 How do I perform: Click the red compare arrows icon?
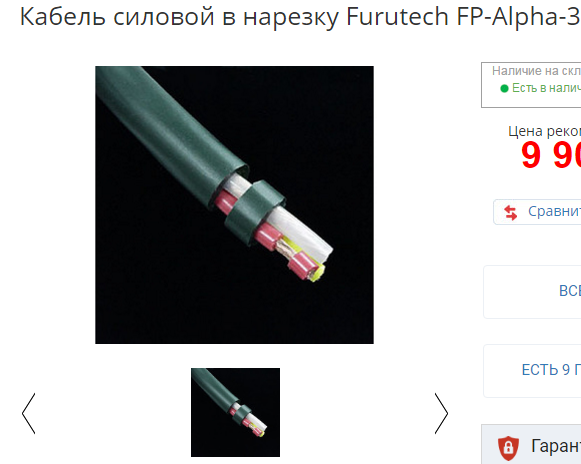pyautogui.click(x=511, y=212)
